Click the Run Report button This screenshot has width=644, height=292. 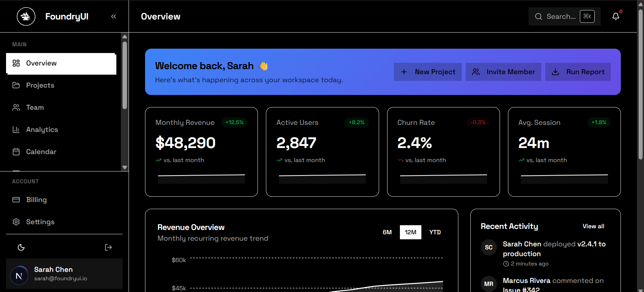(x=578, y=72)
